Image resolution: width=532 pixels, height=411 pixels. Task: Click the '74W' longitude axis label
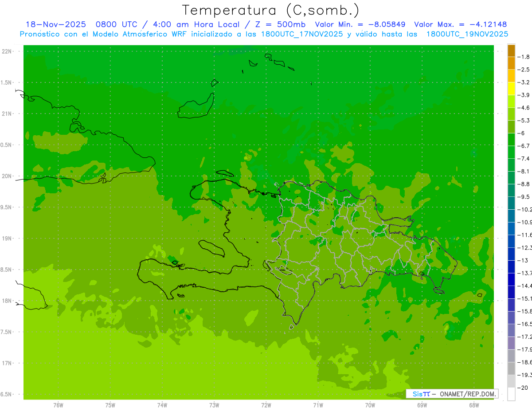[162, 405]
